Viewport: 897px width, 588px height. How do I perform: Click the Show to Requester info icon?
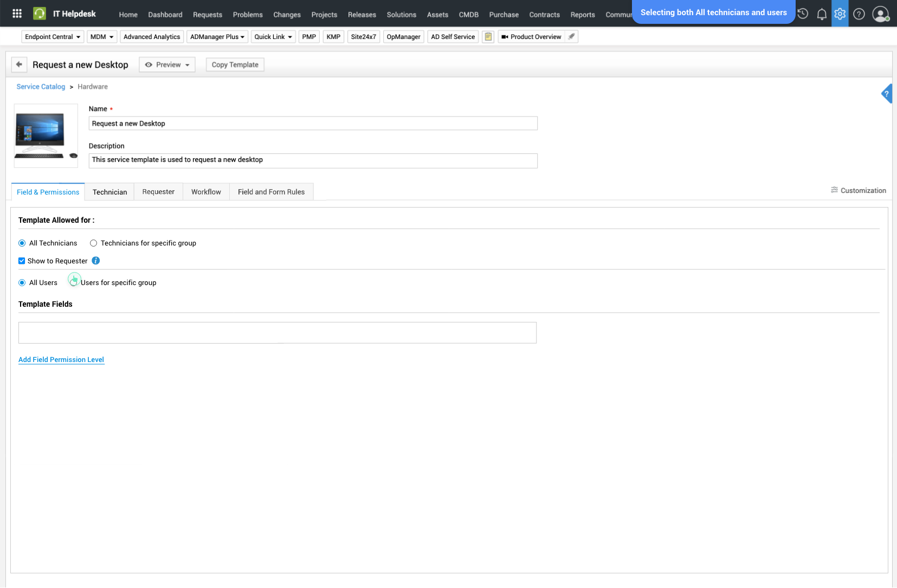(96, 261)
